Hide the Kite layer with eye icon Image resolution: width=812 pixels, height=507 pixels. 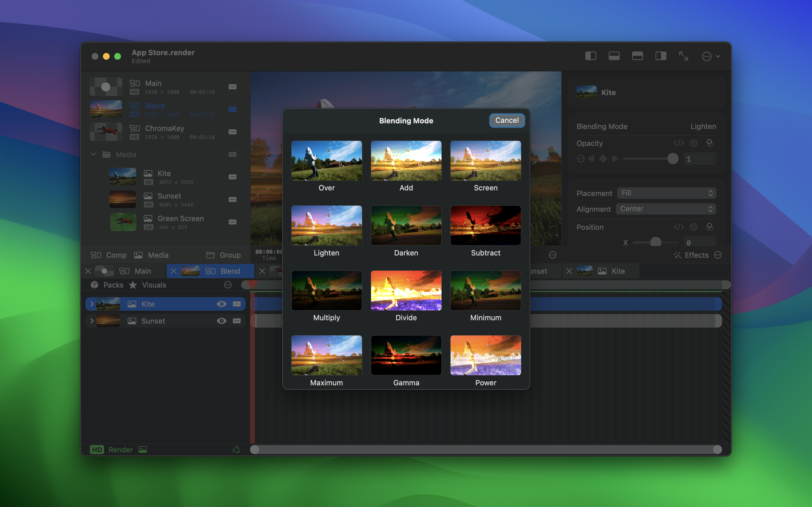pyautogui.click(x=221, y=304)
